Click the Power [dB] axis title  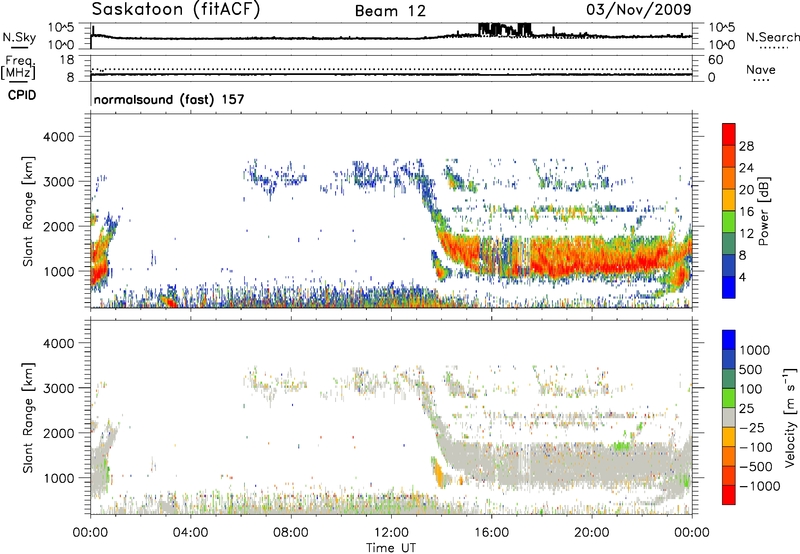763,211
